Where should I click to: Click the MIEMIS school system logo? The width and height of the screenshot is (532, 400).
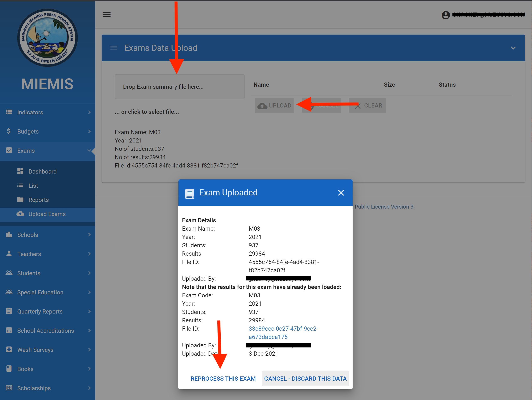point(47,38)
